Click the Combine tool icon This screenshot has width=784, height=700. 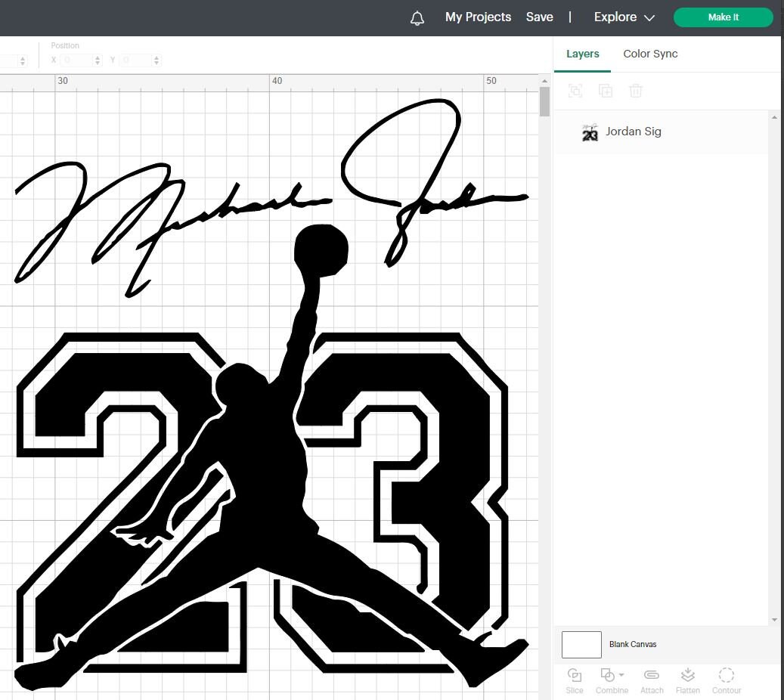608,675
